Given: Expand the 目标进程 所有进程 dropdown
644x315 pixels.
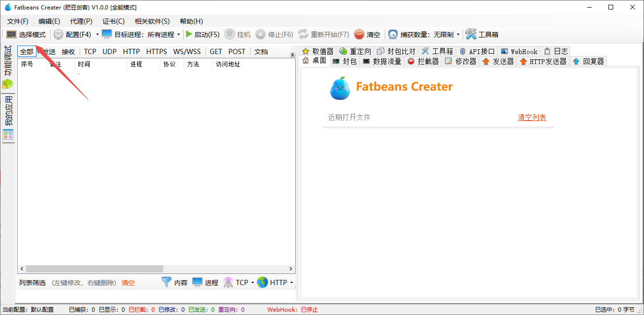Looking at the screenshot, I should [178, 35].
